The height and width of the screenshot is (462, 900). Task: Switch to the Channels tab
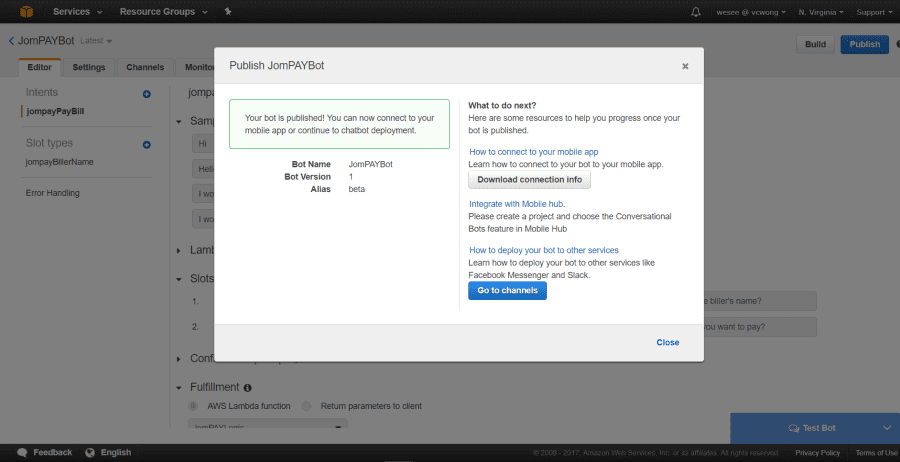coord(145,67)
